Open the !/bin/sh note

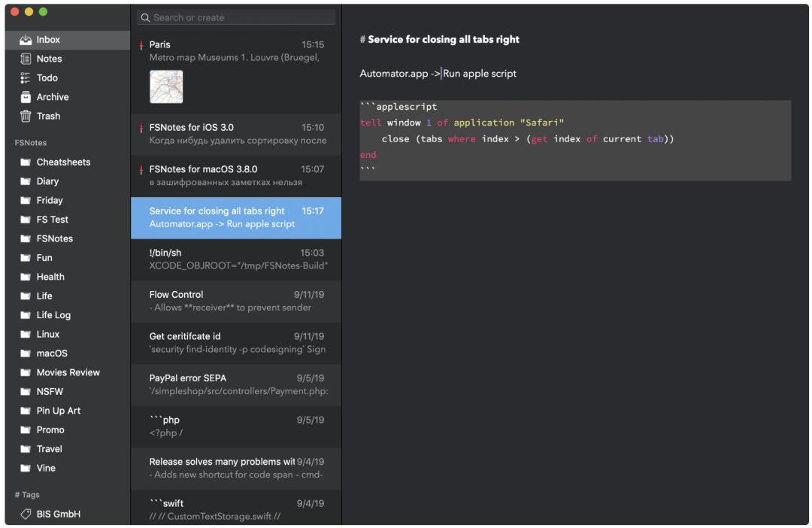(236, 260)
